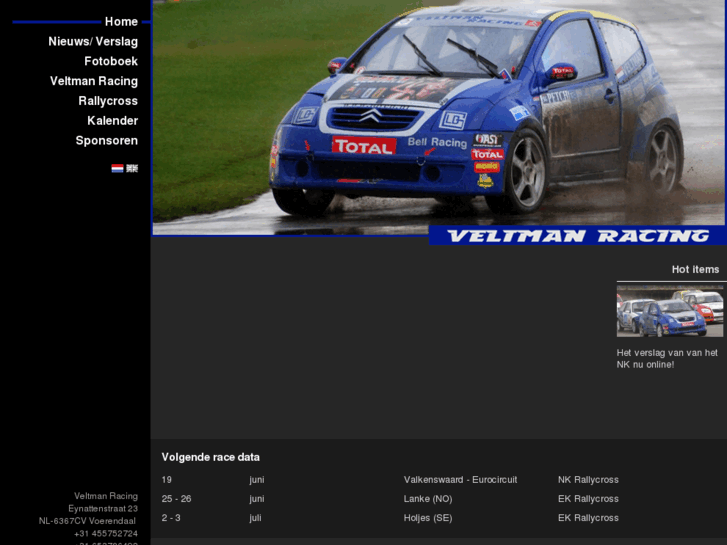Open the Kalender page
Image resolution: width=727 pixels, height=545 pixels.
click(112, 121)
